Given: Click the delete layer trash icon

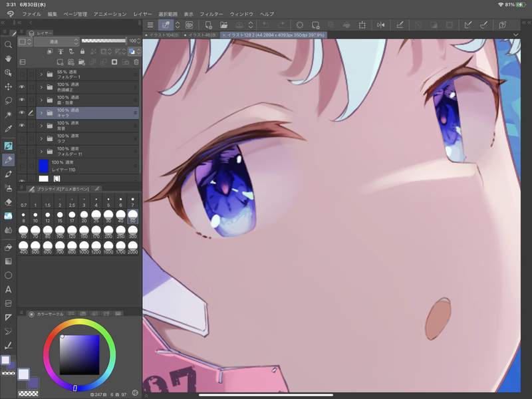Looking at the screenshot, I should click(x=136, y=62).
